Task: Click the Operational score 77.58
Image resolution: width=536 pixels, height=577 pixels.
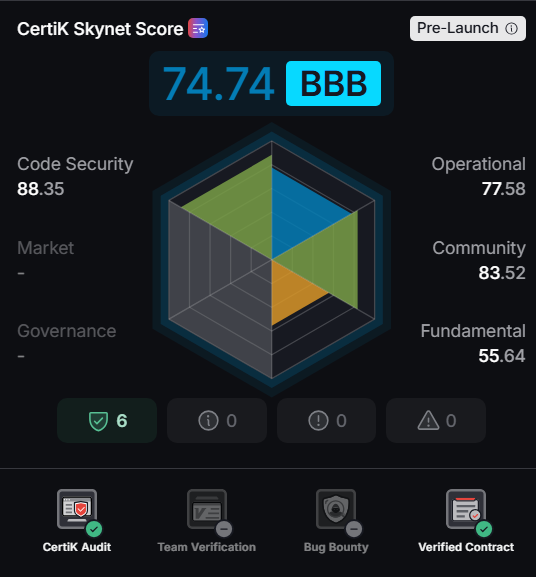Action: coord(504,189)
